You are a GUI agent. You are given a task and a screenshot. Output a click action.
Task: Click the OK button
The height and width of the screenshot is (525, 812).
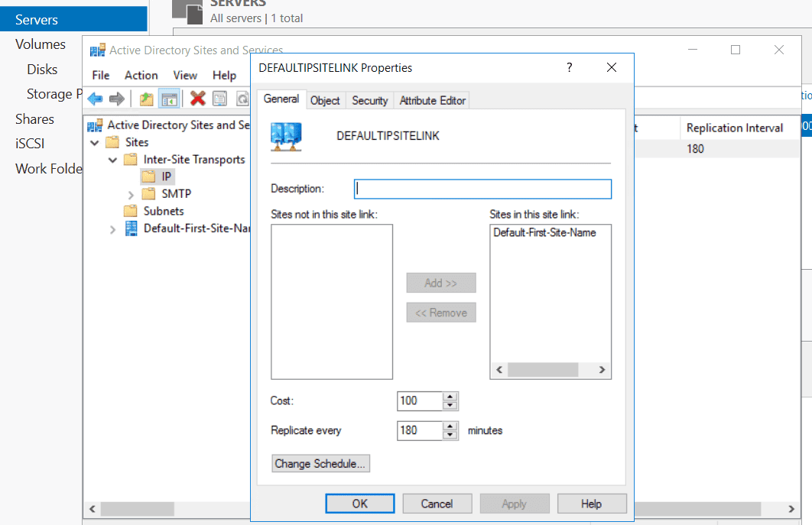pyautogui.click(x=360, y=504)
